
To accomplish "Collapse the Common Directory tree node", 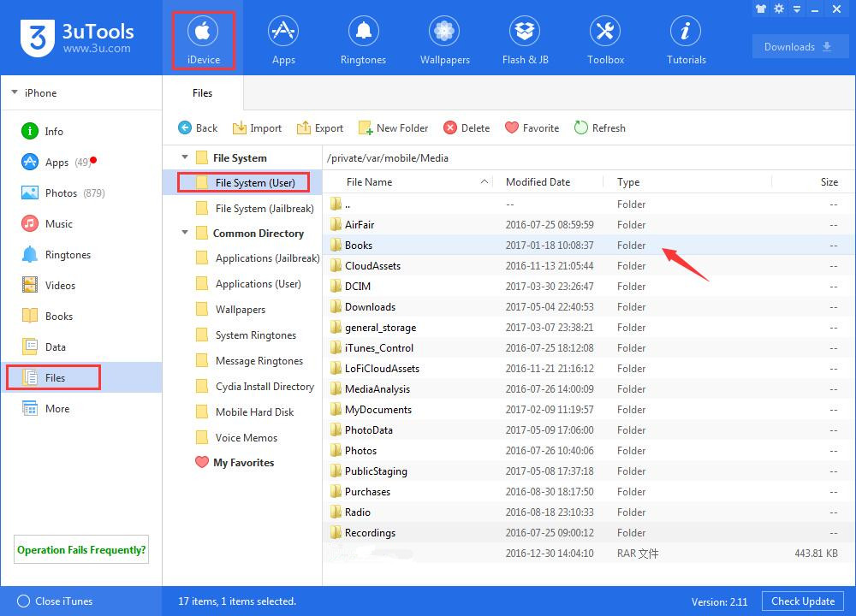I will click(x=185, y=233).
